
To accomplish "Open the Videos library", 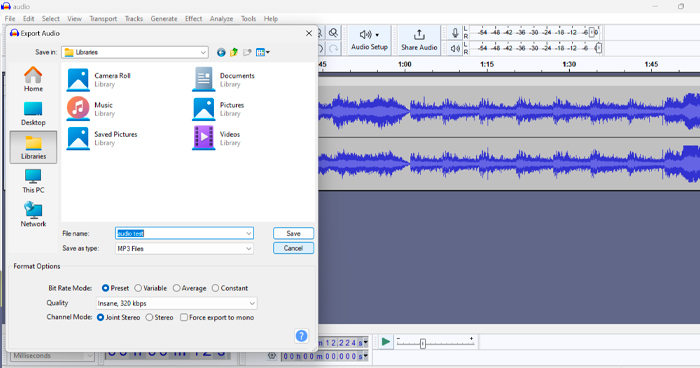I will tap(217, 138).
